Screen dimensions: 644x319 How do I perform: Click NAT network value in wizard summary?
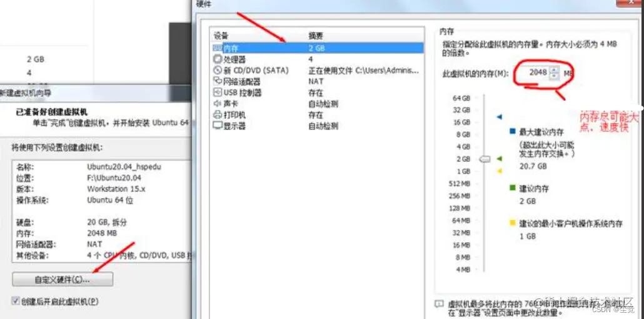pos(94,244)
